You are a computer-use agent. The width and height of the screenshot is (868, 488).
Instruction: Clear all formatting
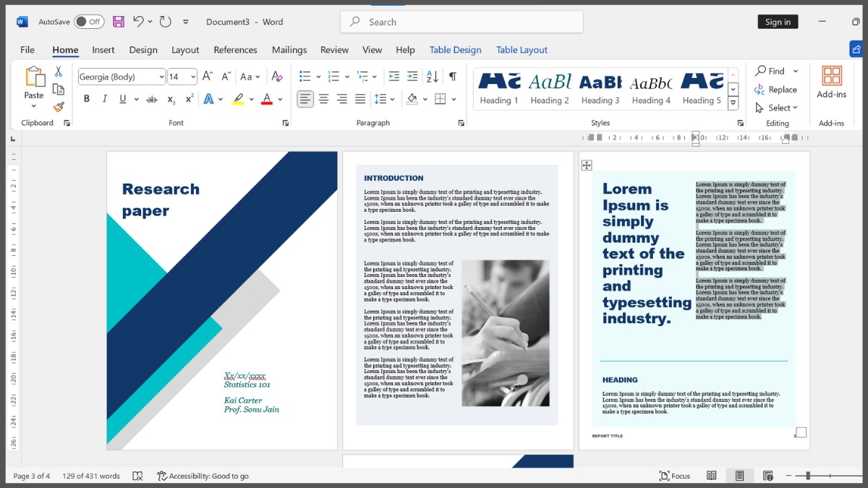pos(276,77)
